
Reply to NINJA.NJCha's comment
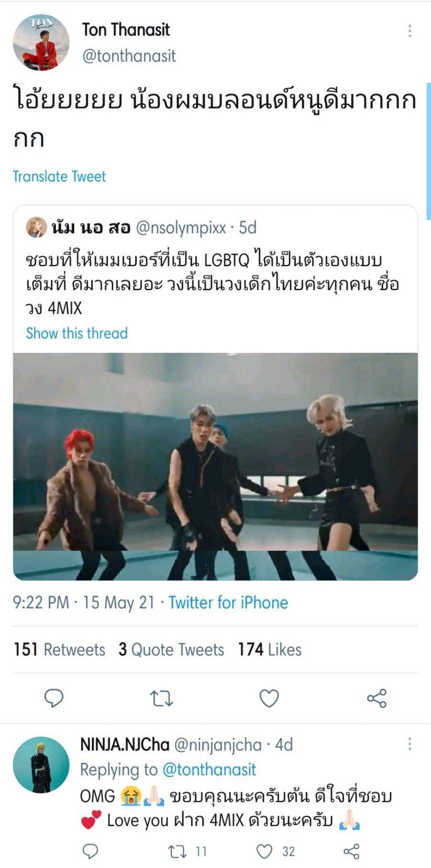pos(90,851)
